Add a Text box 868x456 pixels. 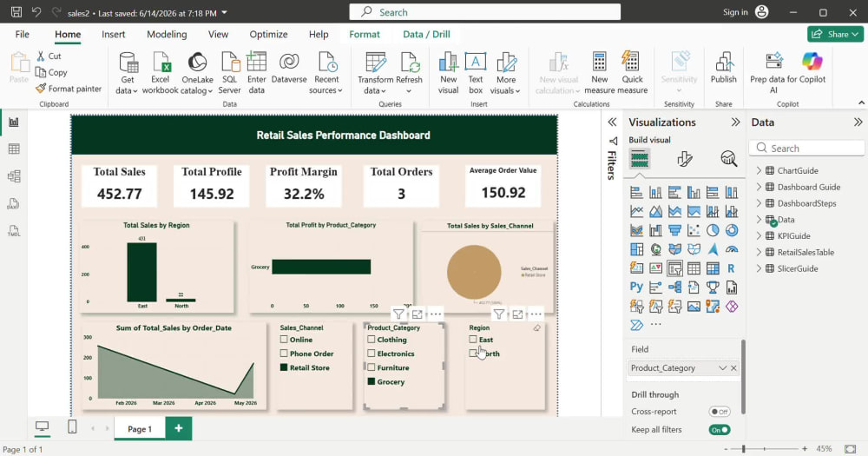pyautogui.click(x=476, y=73)
